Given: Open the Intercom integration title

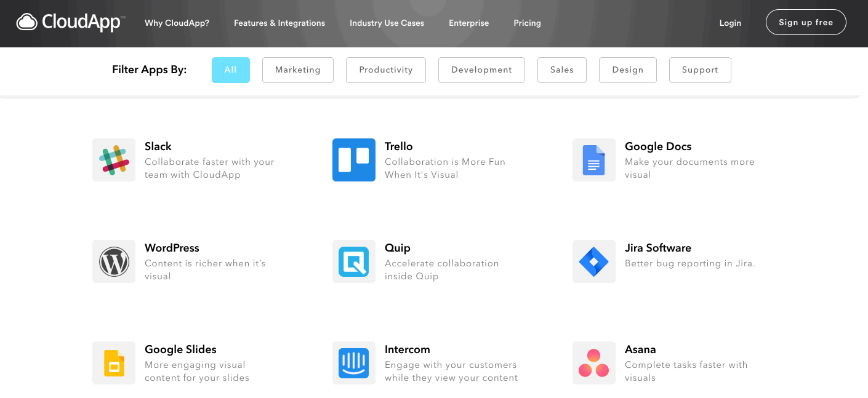Looking at the screenshot, I should point(408,349).
